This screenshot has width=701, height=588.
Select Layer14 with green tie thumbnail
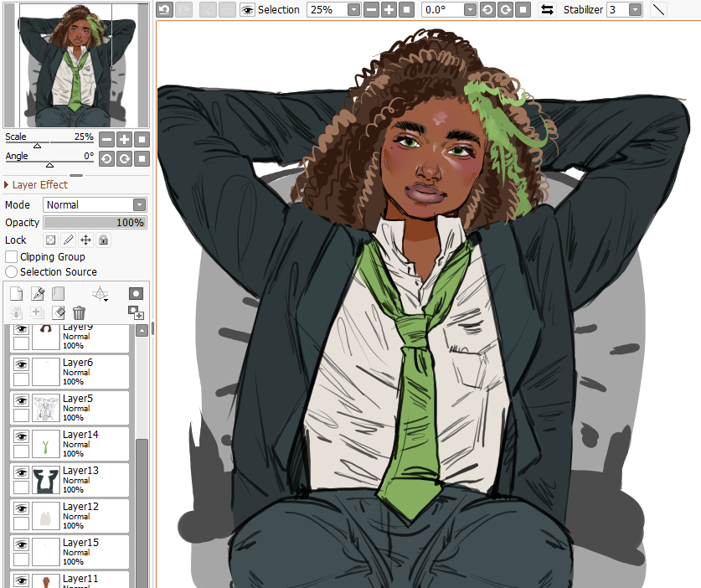(70, 444)
